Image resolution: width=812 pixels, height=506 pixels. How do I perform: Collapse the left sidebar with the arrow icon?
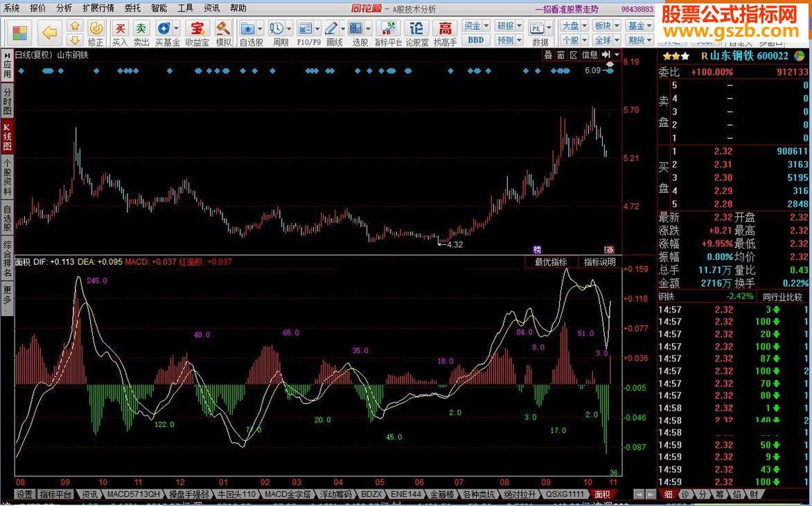(x=7, y=54)
